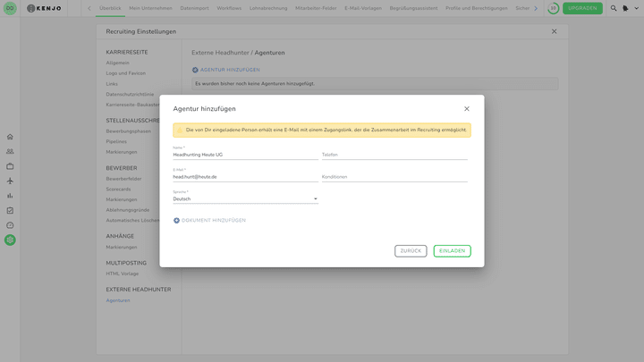Screen dimensions: 644x362
Task: Expand the Sprache dropdown showing Deutsch
Action: (245, 198)
